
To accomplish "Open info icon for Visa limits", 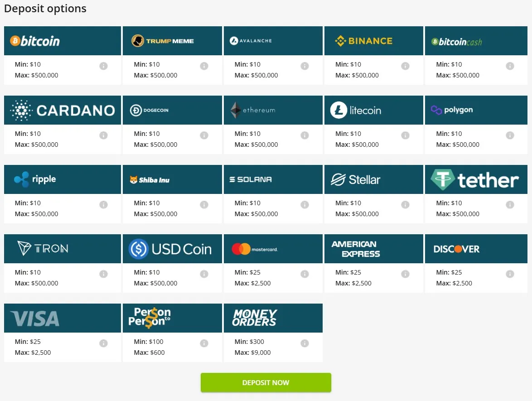I will click(103, 343).
